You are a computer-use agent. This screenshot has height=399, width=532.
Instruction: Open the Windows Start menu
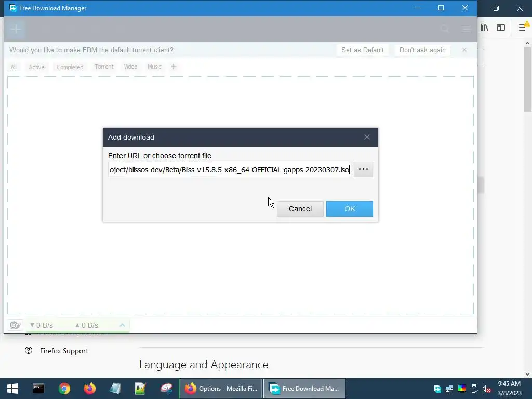coord(12,389)
